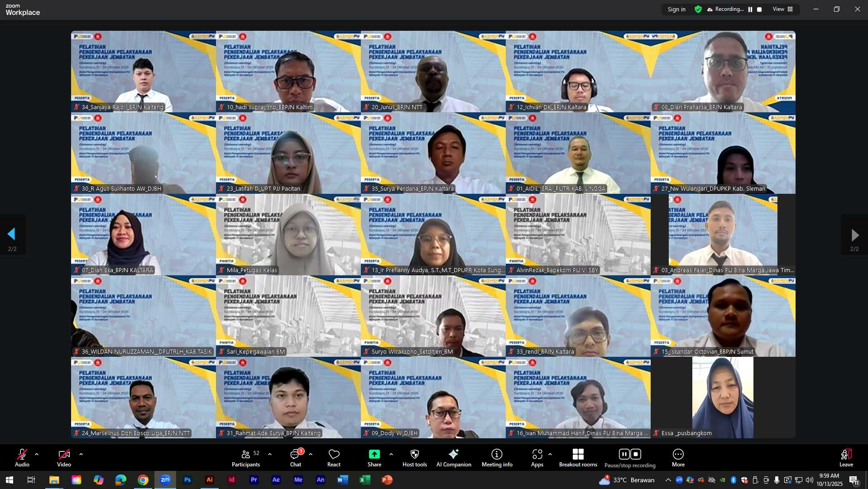Open Photoshop from the Windows taskbar
Screen dimensions: 868x489
click(187, 480)
